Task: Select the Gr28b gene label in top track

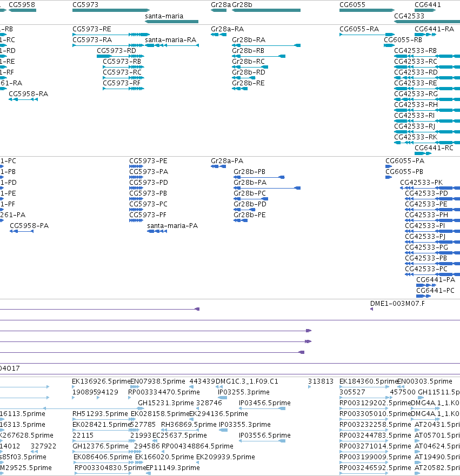Action: 242,5
